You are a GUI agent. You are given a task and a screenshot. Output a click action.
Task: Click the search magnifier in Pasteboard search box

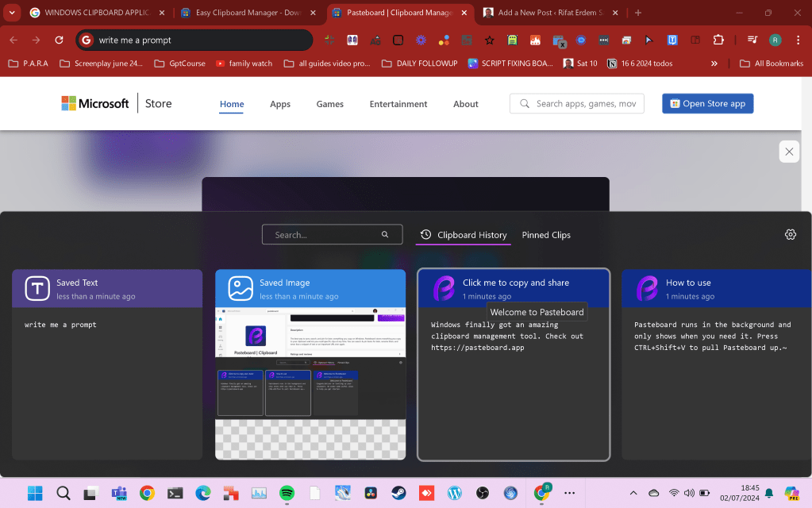tap(385, 235)
